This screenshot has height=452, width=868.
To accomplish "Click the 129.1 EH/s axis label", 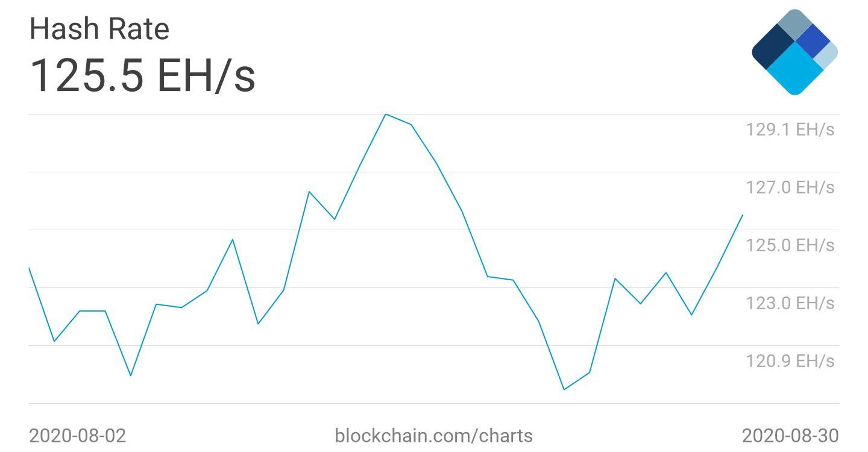I will tap(790, 129).
